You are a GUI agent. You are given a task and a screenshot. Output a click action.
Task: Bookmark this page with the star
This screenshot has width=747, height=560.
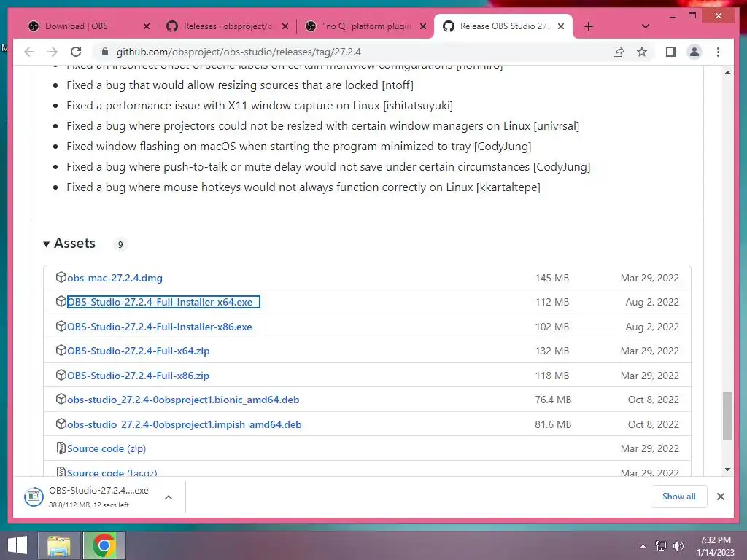[642, 52]
